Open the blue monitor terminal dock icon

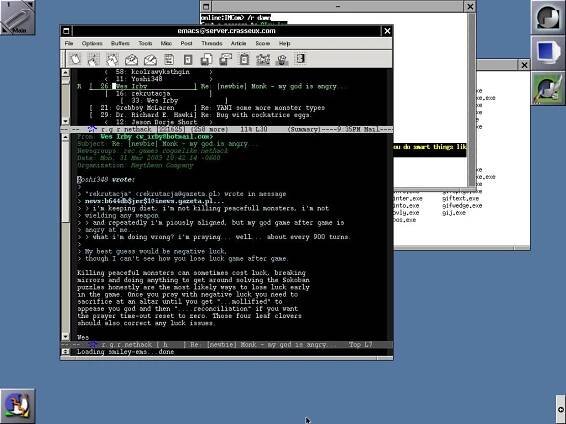point(548,53)
